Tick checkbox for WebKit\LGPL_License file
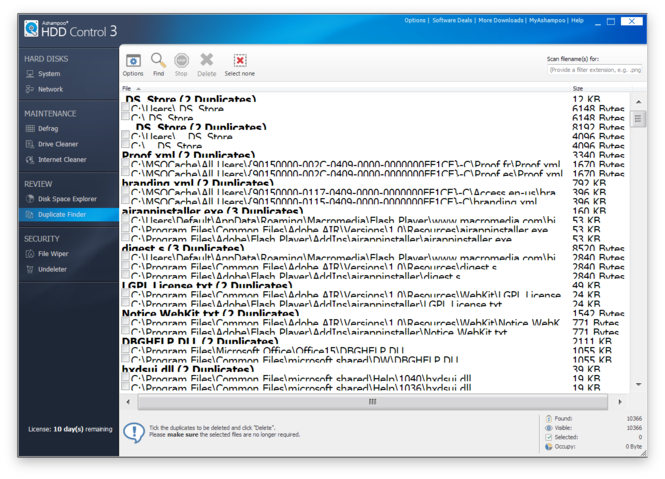 click(x=126, y=293)
